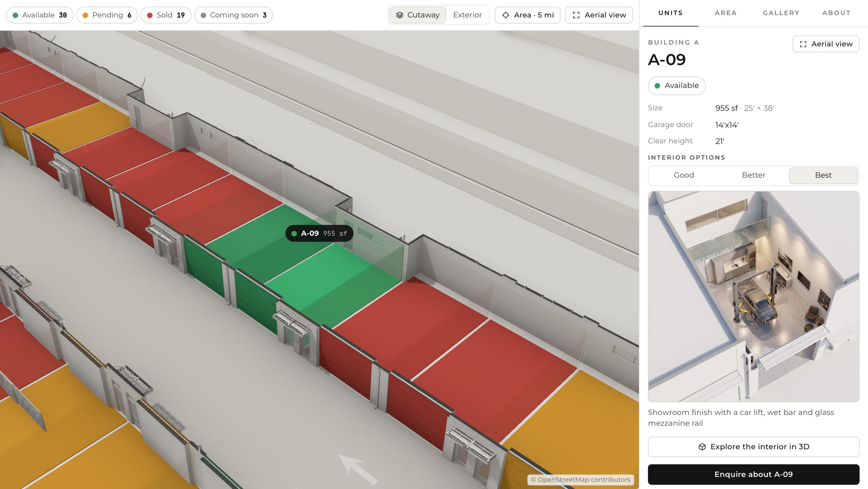Click the 14'x14' garage door value

(x=727, y=125)
